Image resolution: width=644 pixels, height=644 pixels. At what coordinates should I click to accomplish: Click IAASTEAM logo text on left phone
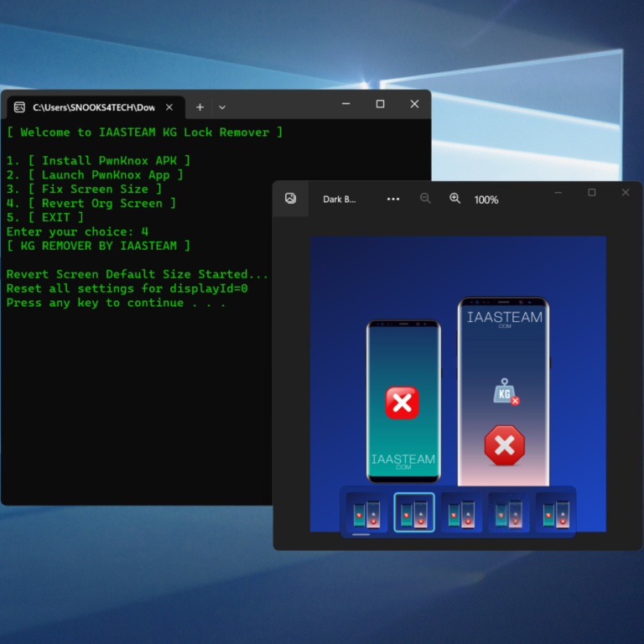[402, 461]
